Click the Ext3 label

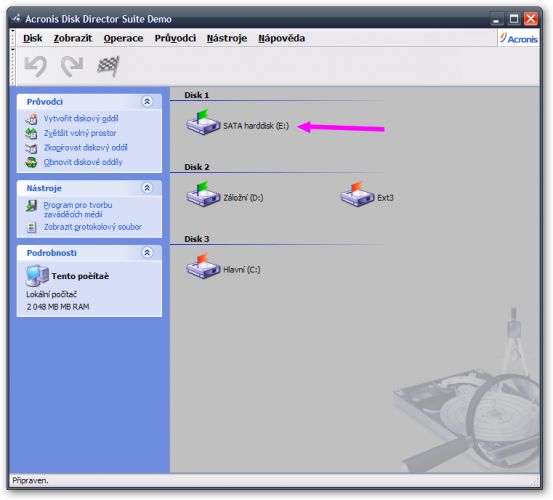pos(385,198)
